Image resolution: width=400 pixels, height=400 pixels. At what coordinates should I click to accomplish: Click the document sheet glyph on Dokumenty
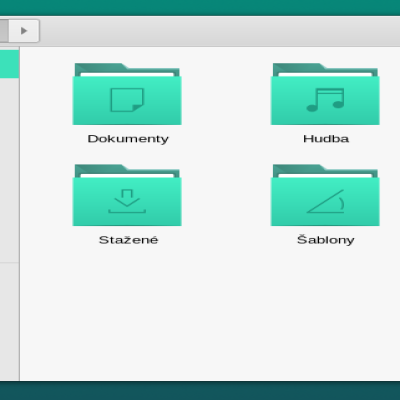[x=127, y=100]
